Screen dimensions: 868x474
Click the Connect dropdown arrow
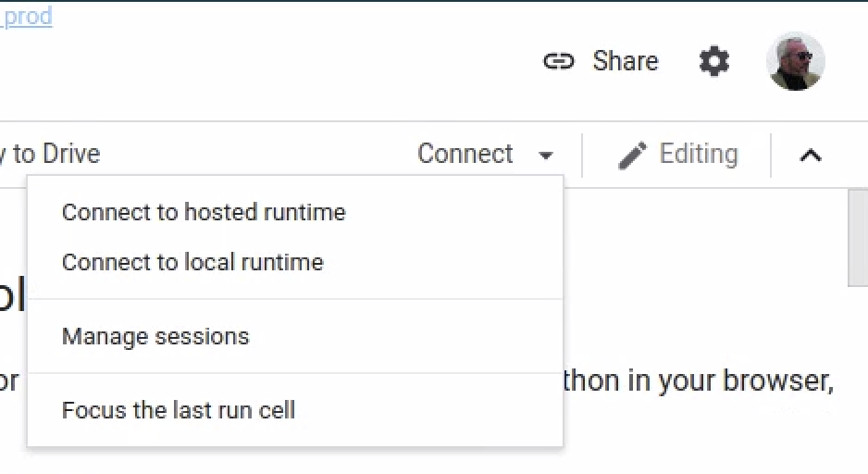[x=546, y=155]
